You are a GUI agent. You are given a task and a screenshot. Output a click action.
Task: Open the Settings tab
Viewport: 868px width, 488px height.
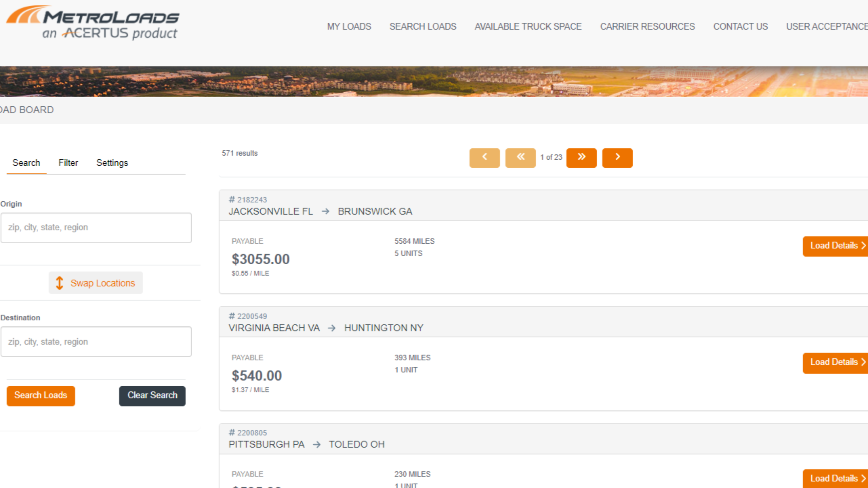112,163
